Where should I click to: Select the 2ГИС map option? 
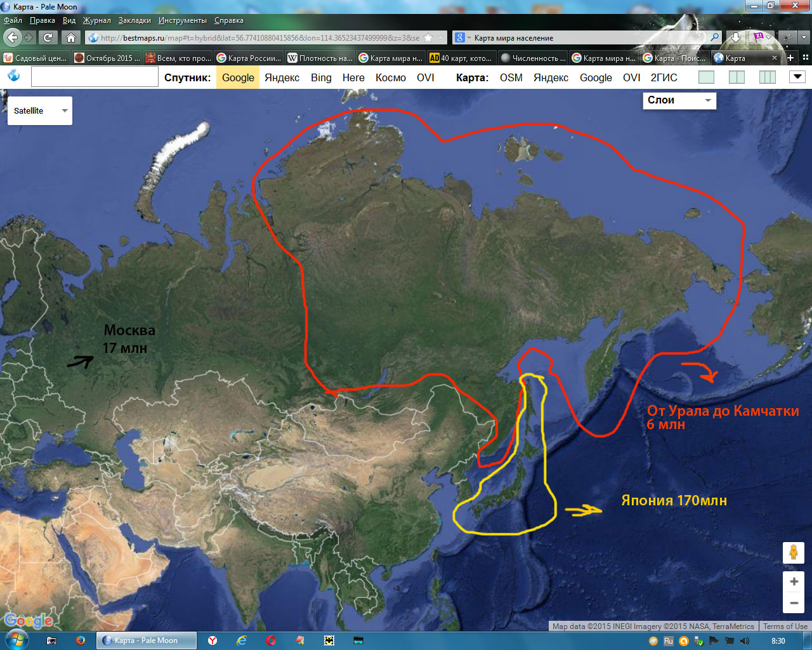point(664,77)
